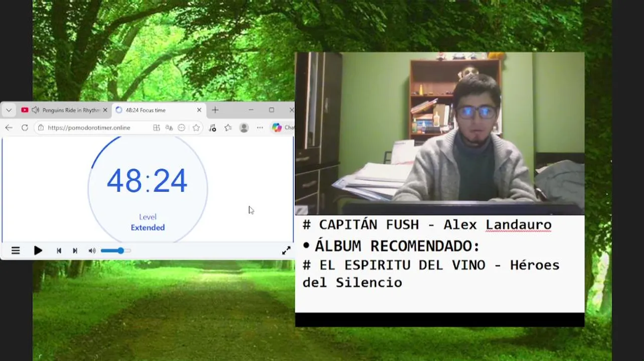Toggle fullscreen with expand arrows icon

tap(286, 251)
